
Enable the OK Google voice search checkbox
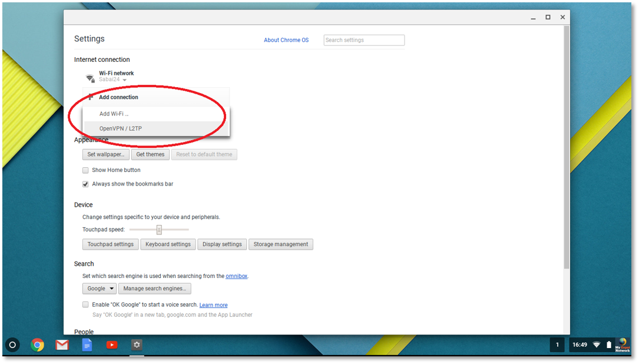coord(85,305)
